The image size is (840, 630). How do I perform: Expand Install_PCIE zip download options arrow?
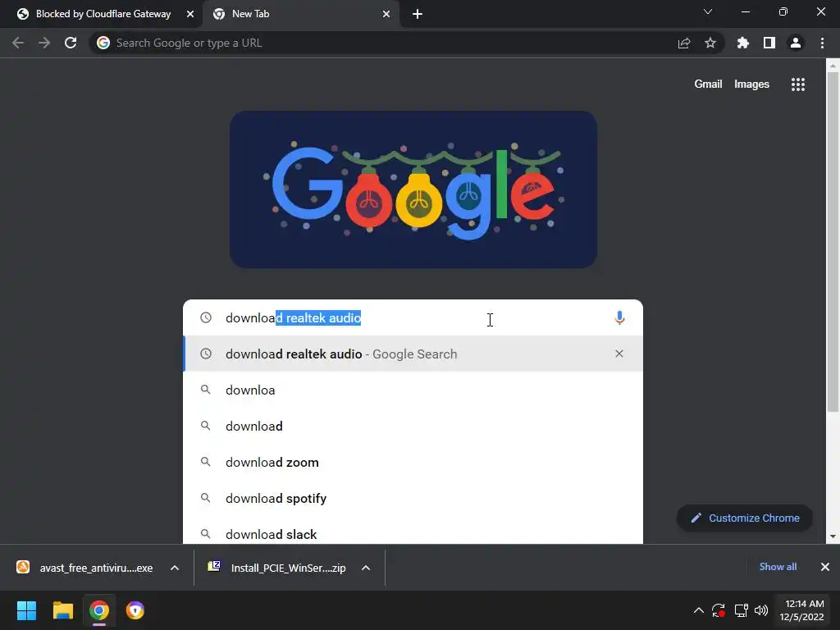(x=366, y=568)
